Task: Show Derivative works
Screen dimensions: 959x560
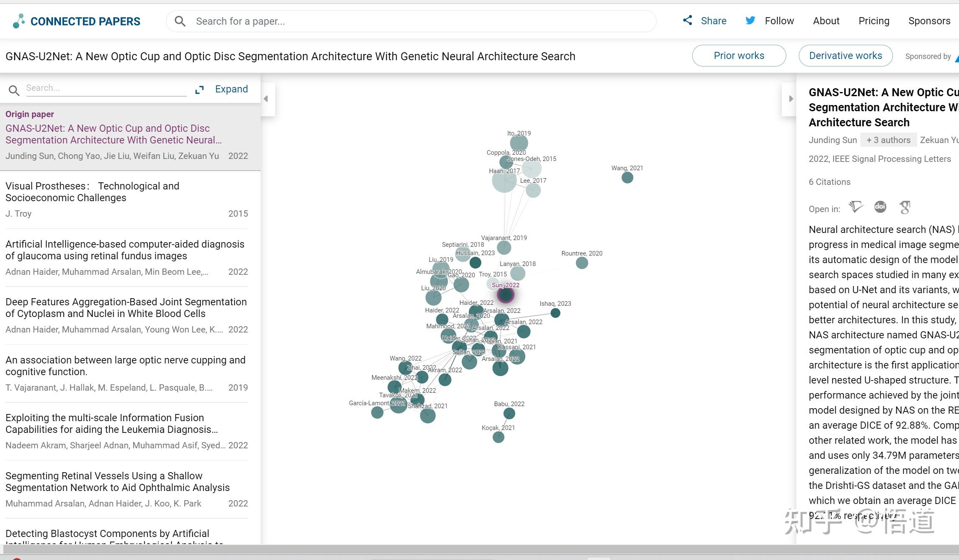Action: [x=845, y=56]
